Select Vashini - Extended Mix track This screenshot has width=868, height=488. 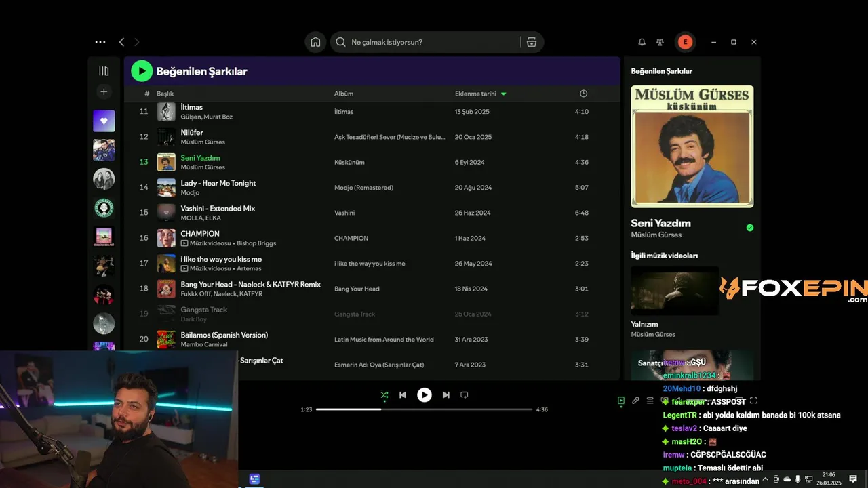218,209
